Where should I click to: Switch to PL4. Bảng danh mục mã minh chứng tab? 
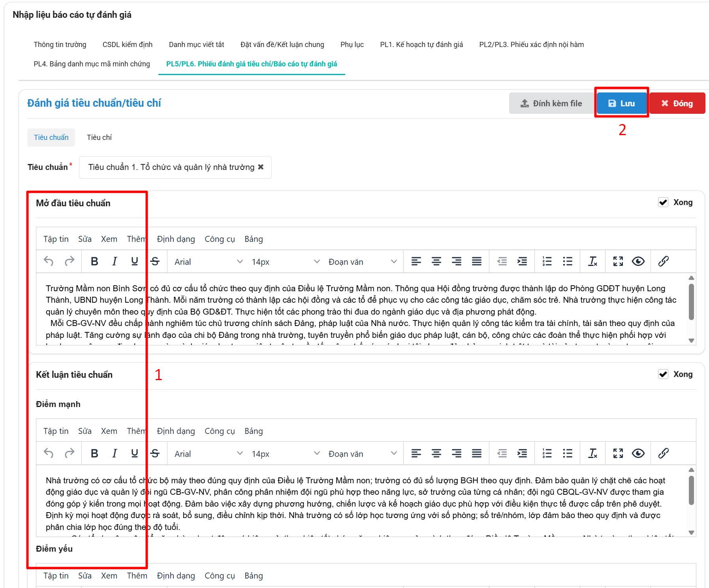[x=92, y=64]
